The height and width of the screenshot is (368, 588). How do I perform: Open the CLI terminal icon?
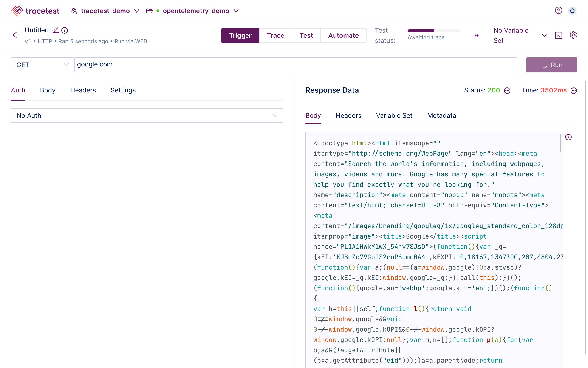[559, 35]
